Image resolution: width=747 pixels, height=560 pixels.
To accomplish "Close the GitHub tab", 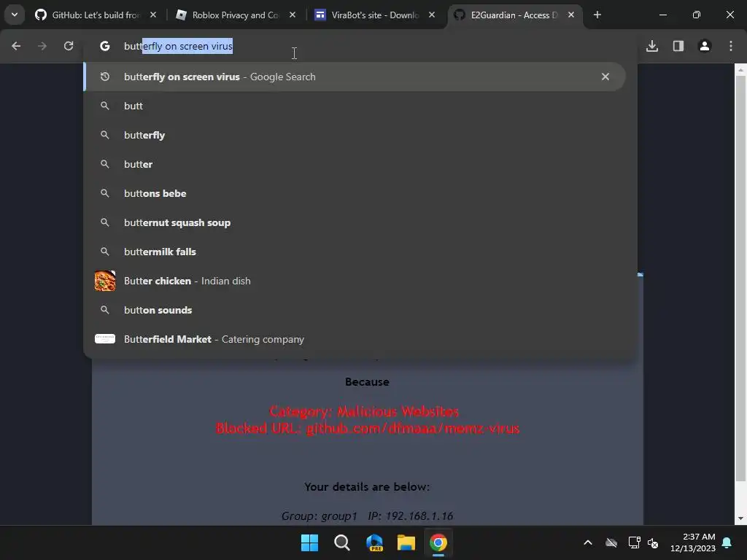I will (x=153, y=15).
